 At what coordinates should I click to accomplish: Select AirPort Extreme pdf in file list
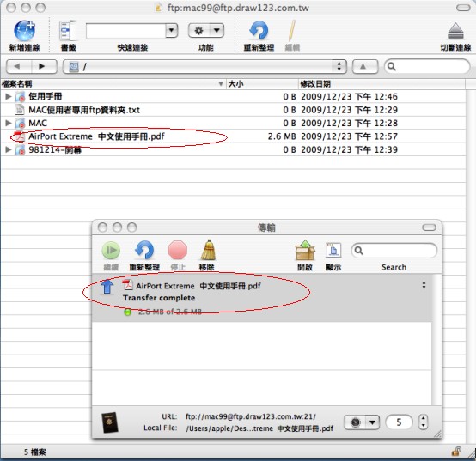pyautogui.click(x=96, y=136)
